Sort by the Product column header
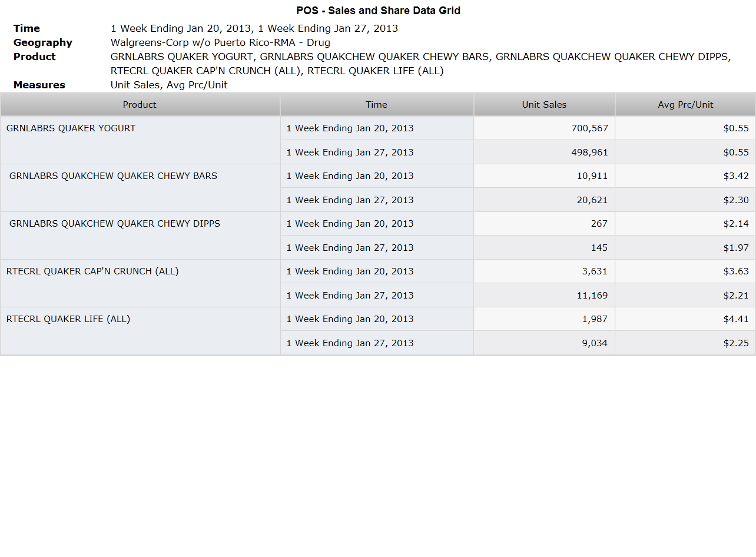 [140, 105]
